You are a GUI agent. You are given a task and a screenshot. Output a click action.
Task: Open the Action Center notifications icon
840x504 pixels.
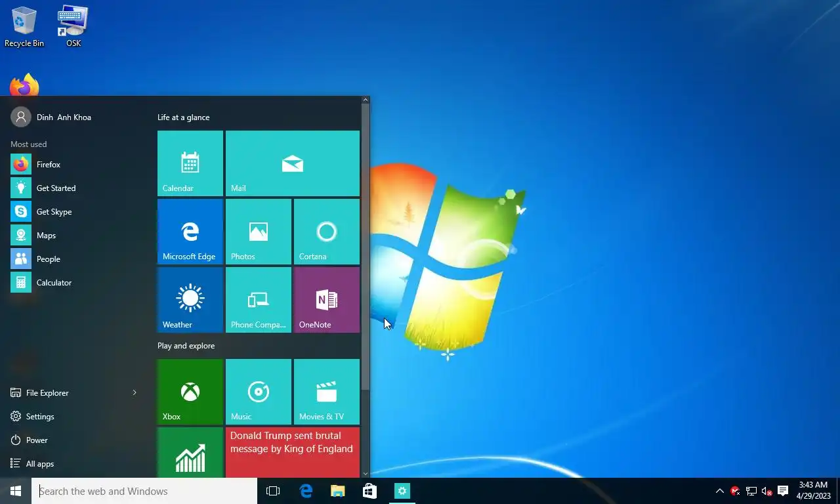pos(783,491)
